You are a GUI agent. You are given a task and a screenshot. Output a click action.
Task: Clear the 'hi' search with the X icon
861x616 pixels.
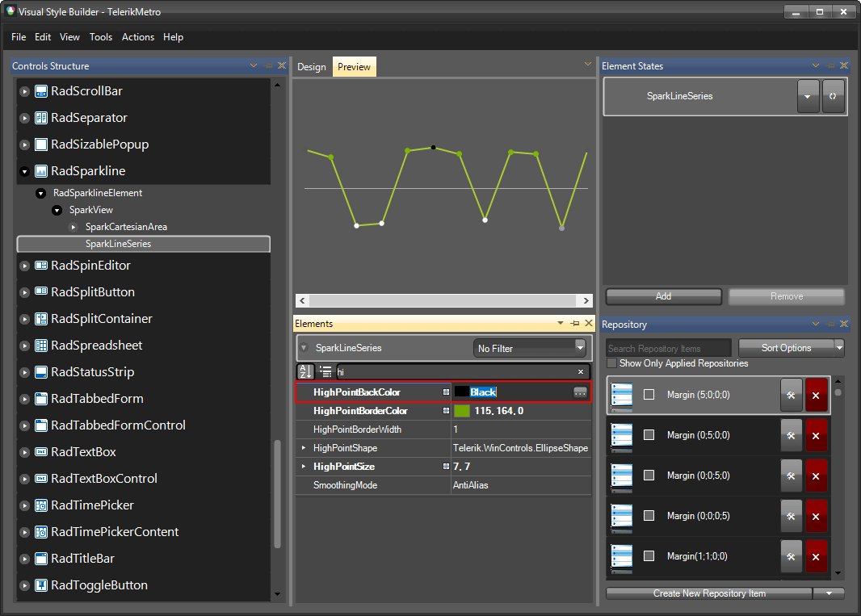click(580, 371)
